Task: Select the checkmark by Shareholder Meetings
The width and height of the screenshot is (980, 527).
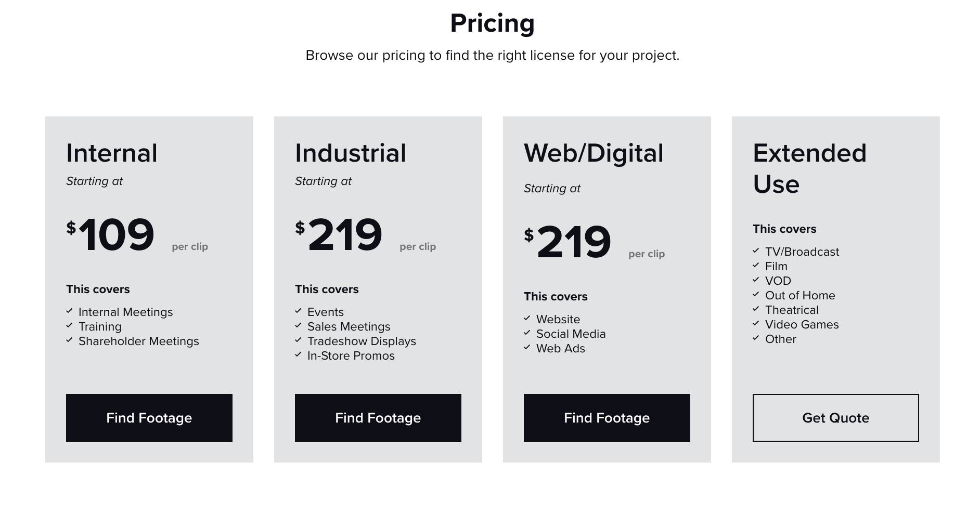Action: tap(69, 340)
